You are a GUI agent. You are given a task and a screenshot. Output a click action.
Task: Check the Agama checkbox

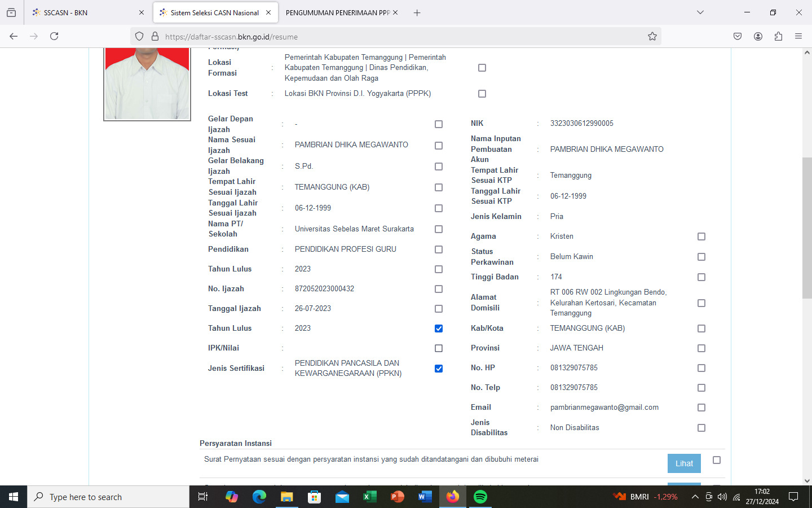(701, 237)
